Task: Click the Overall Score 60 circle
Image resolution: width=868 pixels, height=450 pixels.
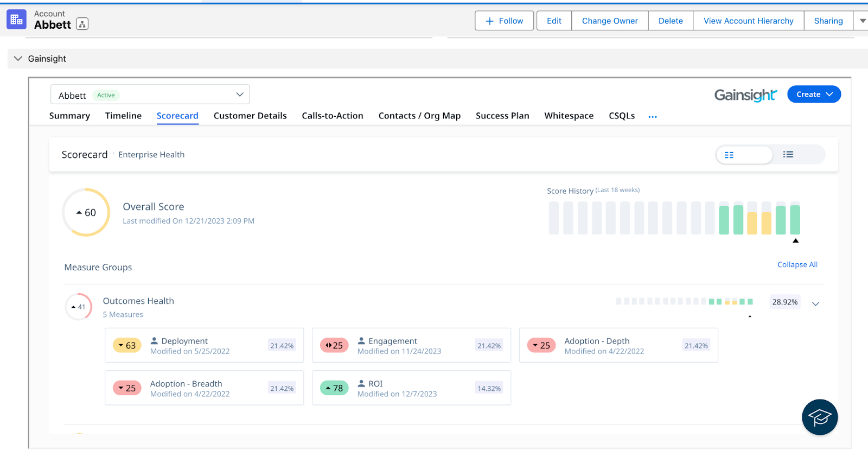Action: point(86,212)
